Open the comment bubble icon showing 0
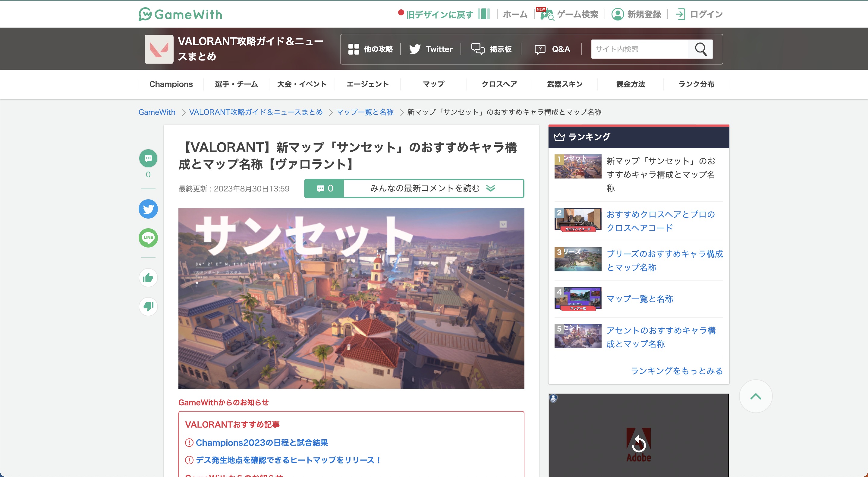 pos(148,158)
